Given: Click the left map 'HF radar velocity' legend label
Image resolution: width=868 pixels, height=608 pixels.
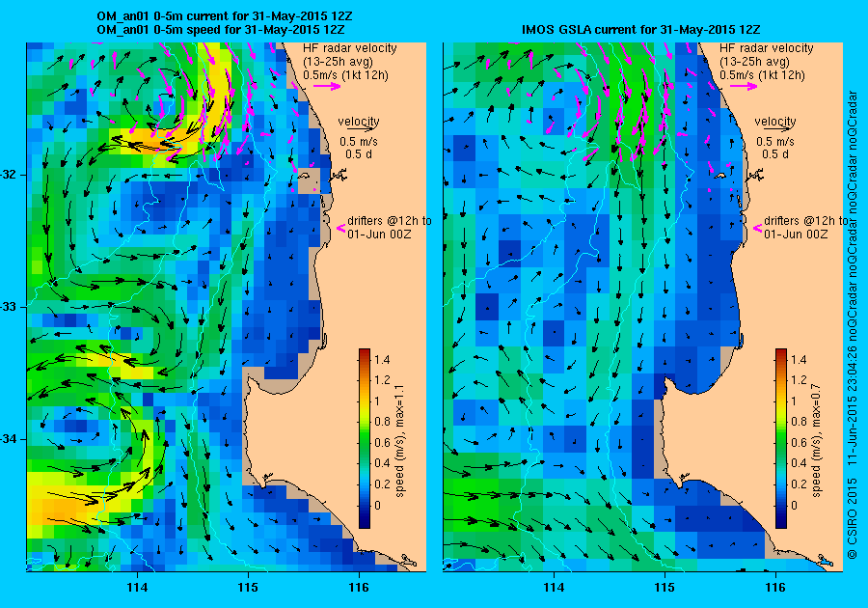Looking at the screenshot, I should click(350, 48).
